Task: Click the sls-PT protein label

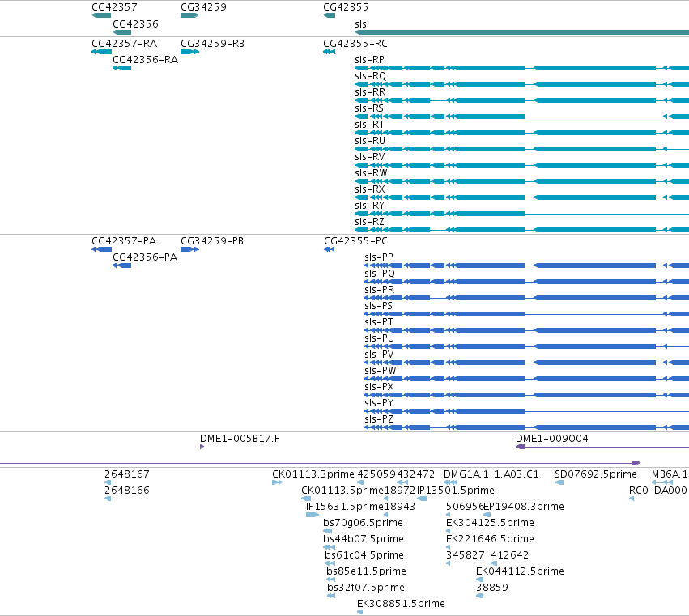Action: click(x=379, y=322)
